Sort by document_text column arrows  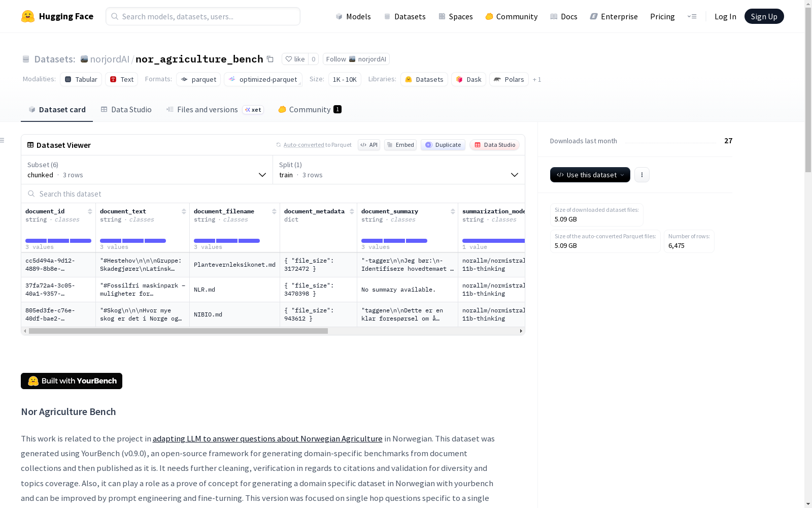click(184, 211)
